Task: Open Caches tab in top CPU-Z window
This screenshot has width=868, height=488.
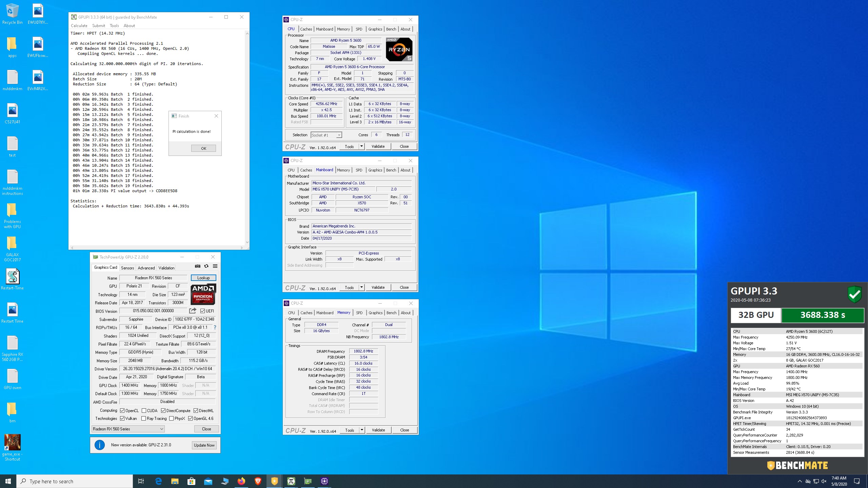Action: tap(306, 29)
